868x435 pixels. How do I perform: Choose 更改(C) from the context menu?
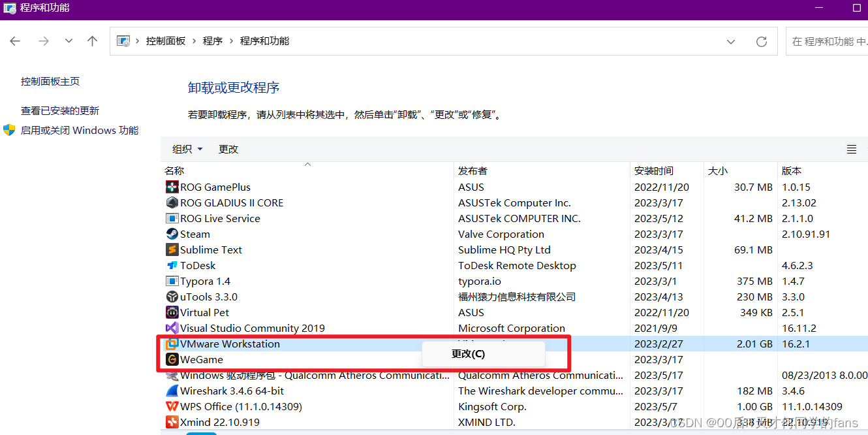pyautogui.click(x=484, y=354)
